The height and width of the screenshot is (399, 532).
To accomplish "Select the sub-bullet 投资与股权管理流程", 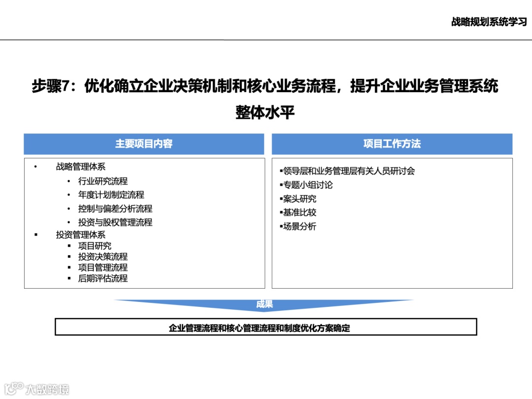I will [115, 222].
